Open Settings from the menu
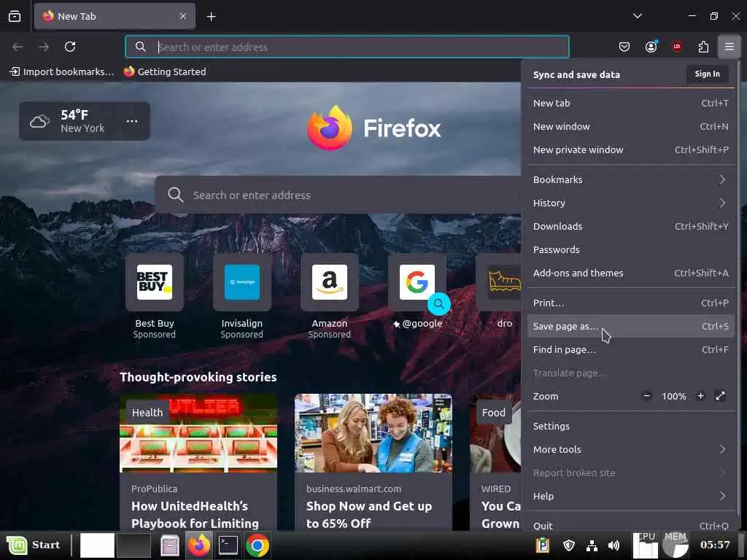This screenshot has height=560, width=747. 631,426
